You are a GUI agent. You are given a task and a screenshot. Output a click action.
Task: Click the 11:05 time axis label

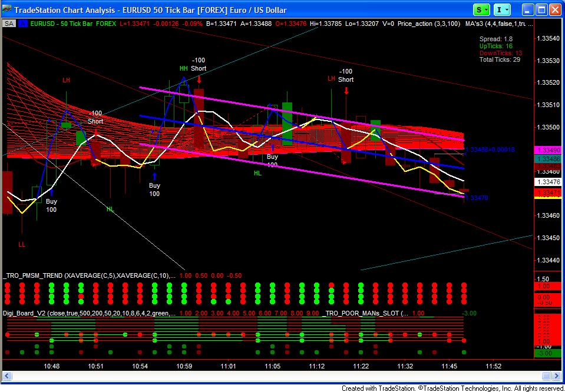(x=272, y=367)
